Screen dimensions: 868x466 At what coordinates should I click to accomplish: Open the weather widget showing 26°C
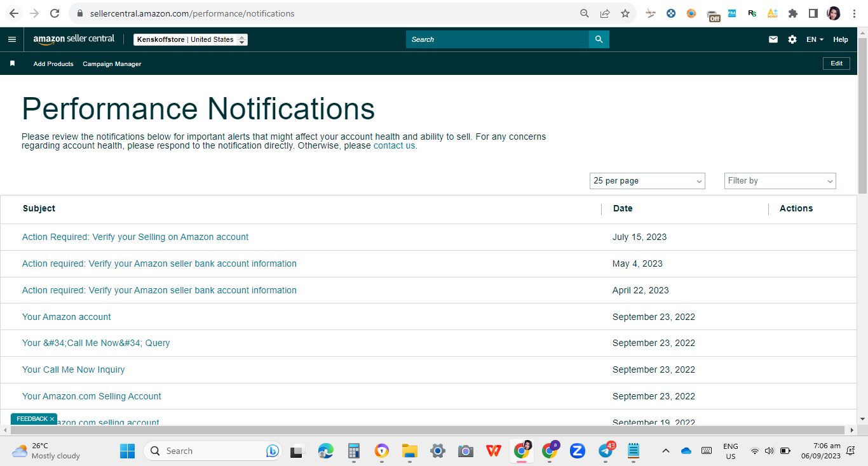46,451
